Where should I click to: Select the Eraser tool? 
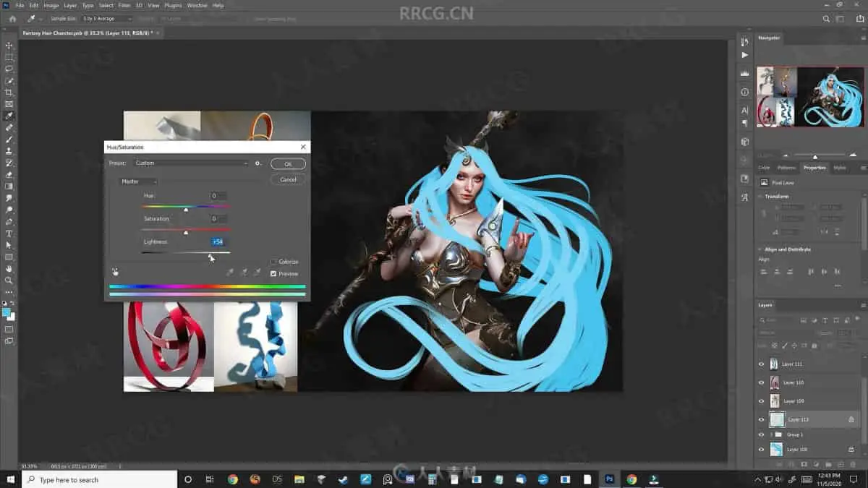[x=9, y=174]
